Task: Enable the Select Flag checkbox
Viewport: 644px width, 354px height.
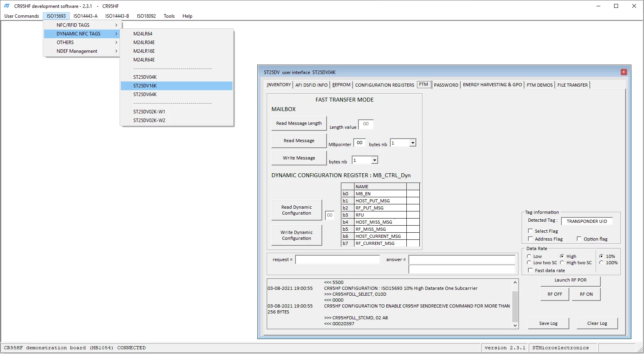Action: pos(530,231)
